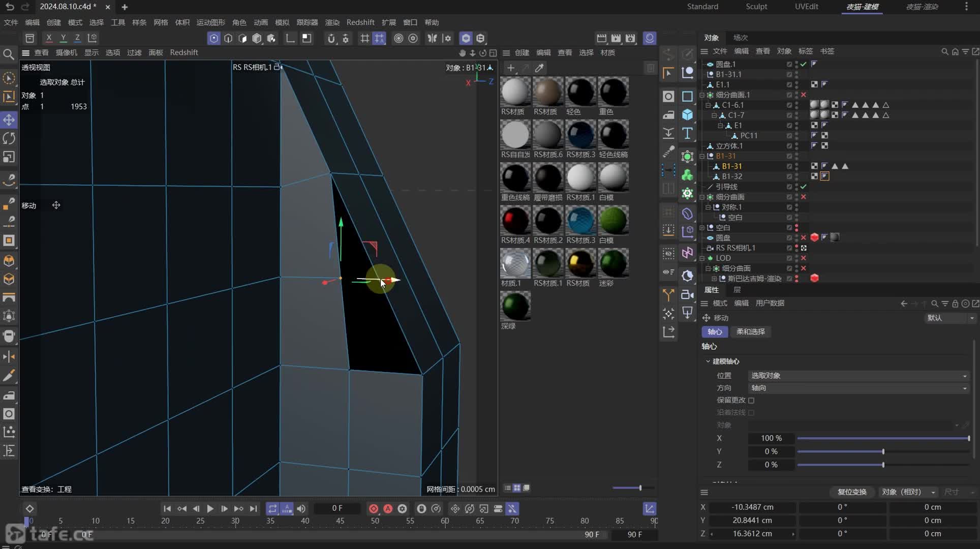Collapse the 细分曲面.1 tree node

pyautogui.click(x=702, y=95)
